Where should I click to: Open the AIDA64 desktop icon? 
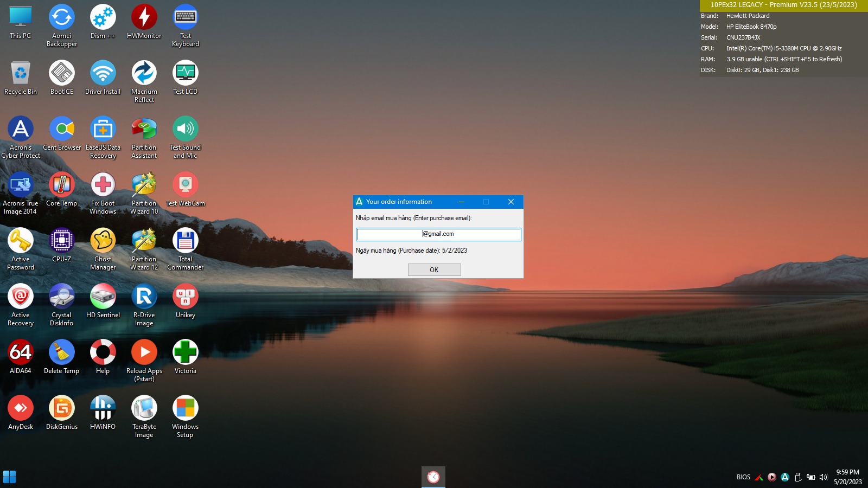point(21,353)
